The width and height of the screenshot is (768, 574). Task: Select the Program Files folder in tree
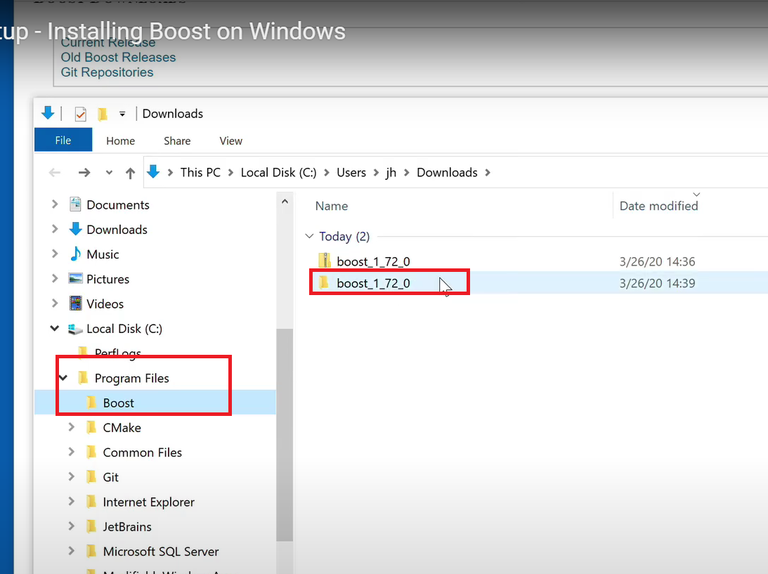tap(132, 378)
